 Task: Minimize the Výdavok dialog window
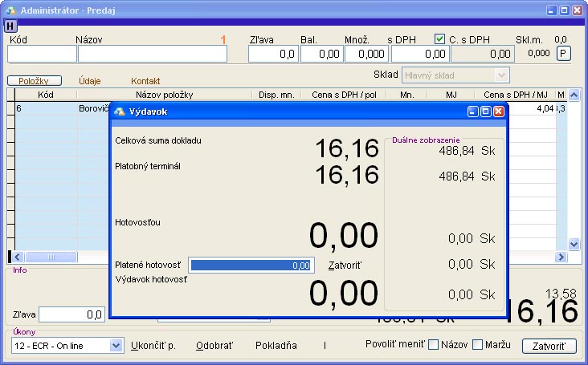click(x=474, y=112)
